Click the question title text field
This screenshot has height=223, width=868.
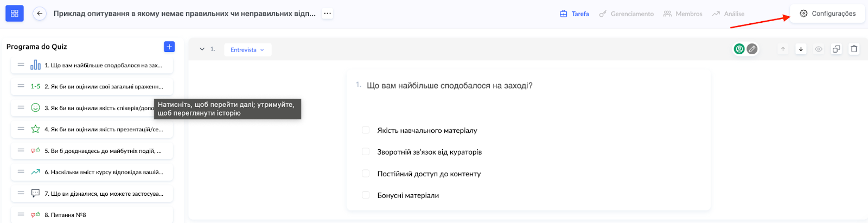coord(450,86)
